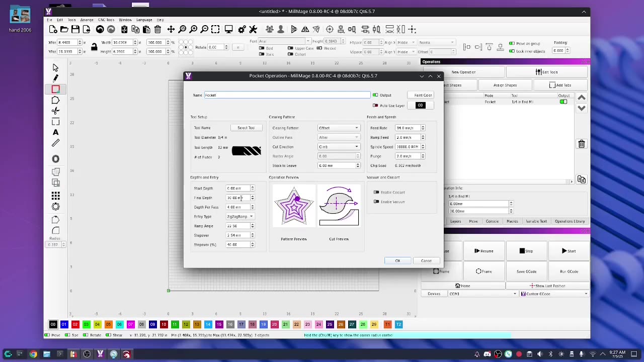Enable Vacuum option

pyautogui.click(x=376, y=202)
